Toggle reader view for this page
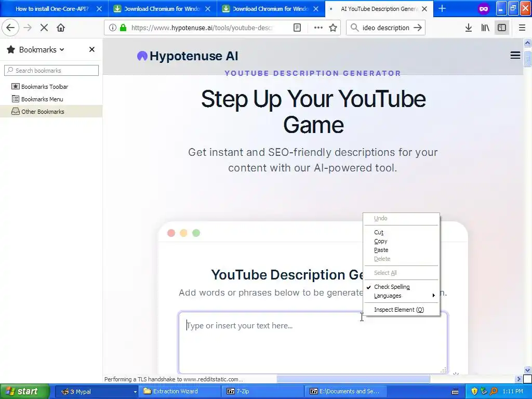The height and width of the screenshot is (399, 532). point(297,28)
